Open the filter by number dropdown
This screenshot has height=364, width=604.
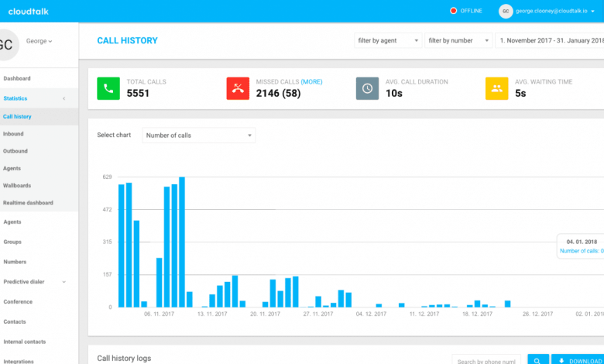click(459, 40)
